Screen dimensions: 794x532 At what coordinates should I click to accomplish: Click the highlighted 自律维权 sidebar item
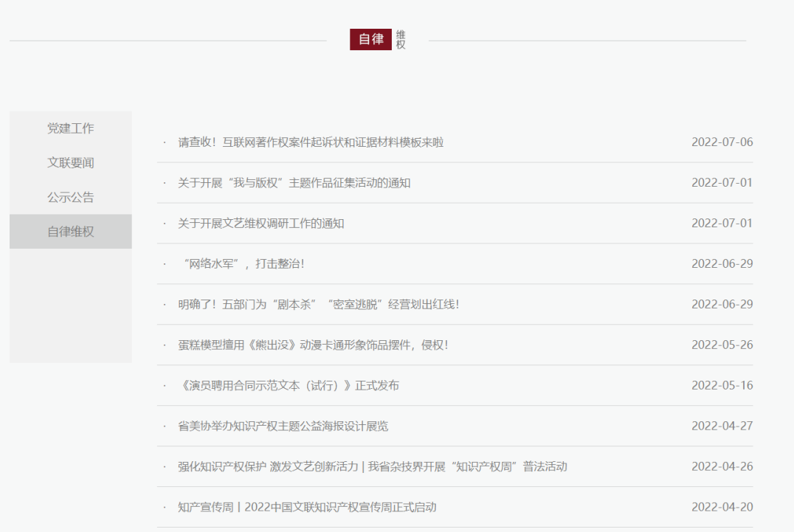[x=71, y=232]
